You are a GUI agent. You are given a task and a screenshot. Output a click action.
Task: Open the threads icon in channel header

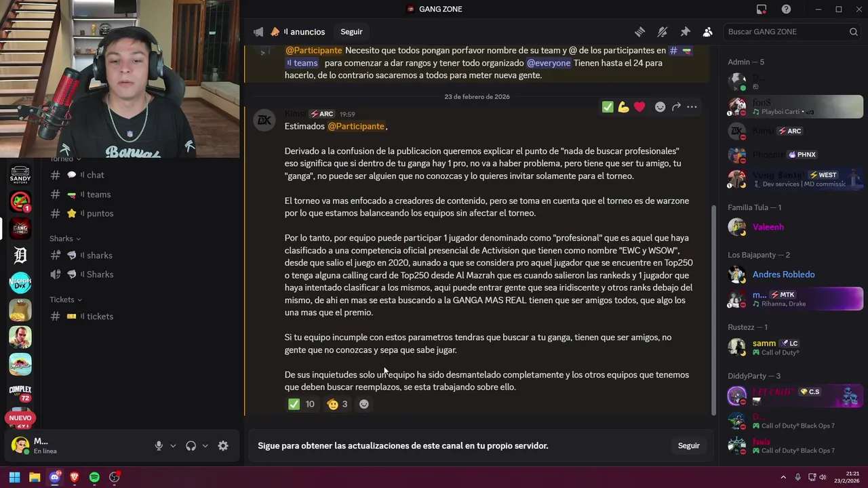pyautogui.click(x=639, y=32)
